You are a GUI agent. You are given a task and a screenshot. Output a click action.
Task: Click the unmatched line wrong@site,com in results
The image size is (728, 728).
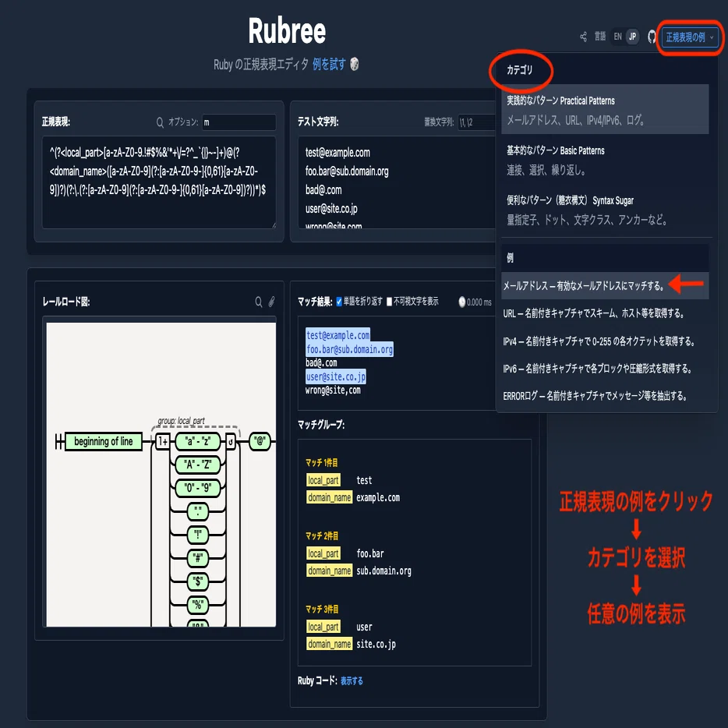tap(333, 391)
